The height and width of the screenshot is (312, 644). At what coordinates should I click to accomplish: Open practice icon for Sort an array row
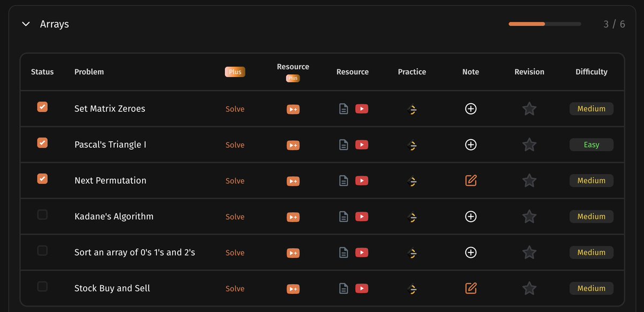(412, 253)
